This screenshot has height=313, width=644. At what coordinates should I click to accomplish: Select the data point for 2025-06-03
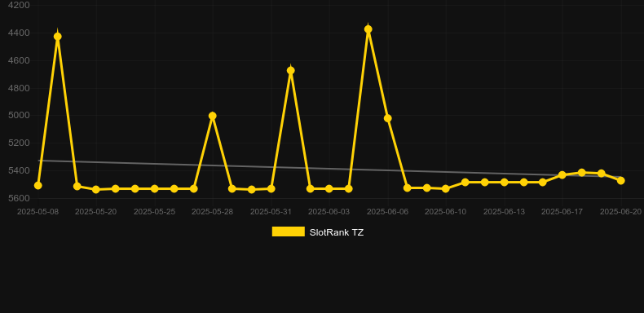329,188
